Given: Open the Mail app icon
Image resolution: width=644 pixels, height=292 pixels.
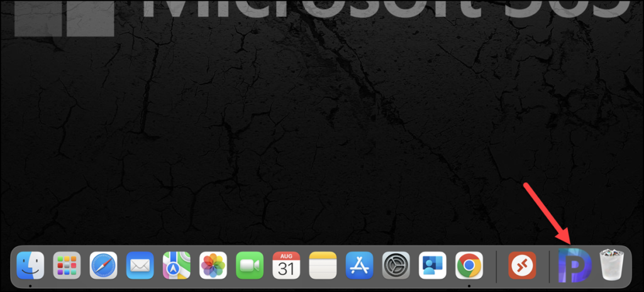Looking at the screenshot, I should tap(140, 266).
